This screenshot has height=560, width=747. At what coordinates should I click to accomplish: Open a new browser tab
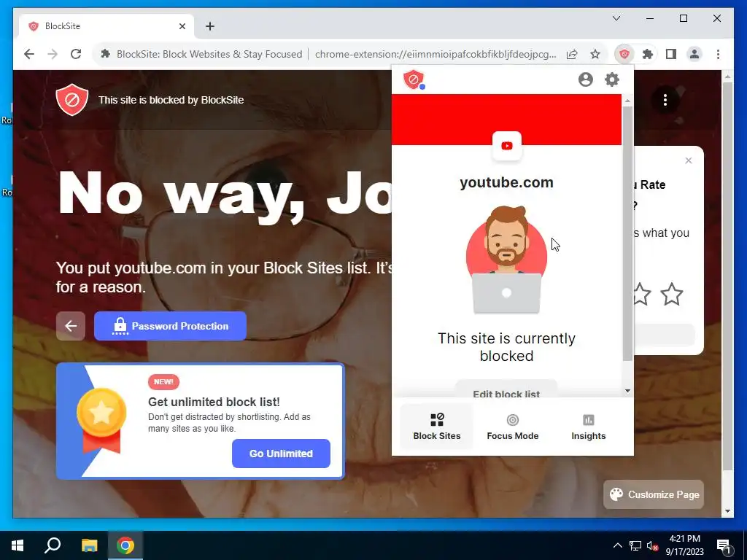tap(209, 26)
